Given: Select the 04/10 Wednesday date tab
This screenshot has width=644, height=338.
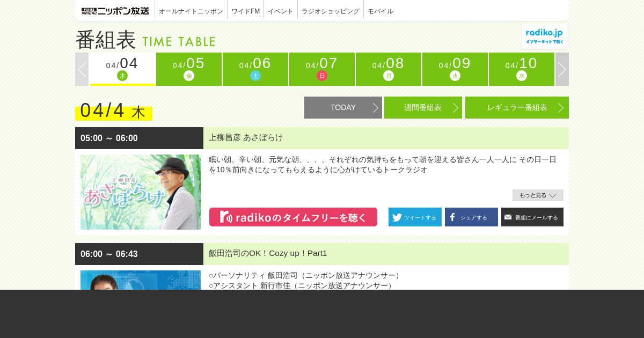Looking at the screenshot, I should tap(522, 69).
